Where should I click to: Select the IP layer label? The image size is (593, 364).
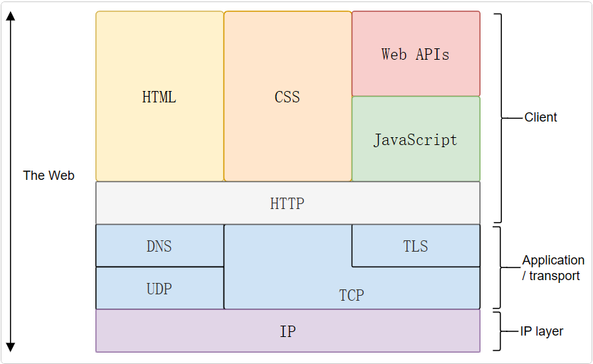click(x=542, y=331)
